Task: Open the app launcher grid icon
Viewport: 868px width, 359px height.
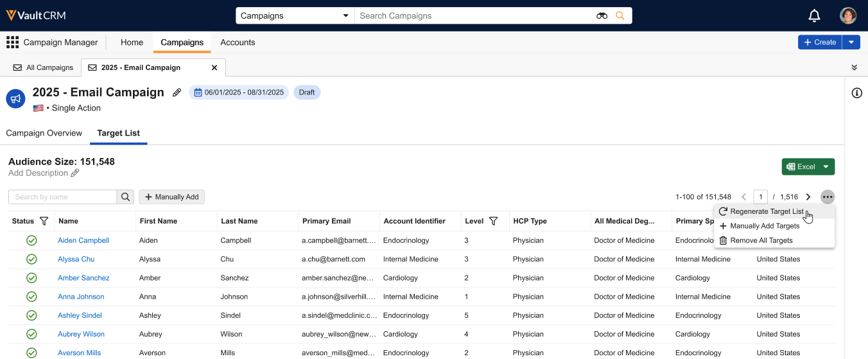Action: click(x=12, y=42)
